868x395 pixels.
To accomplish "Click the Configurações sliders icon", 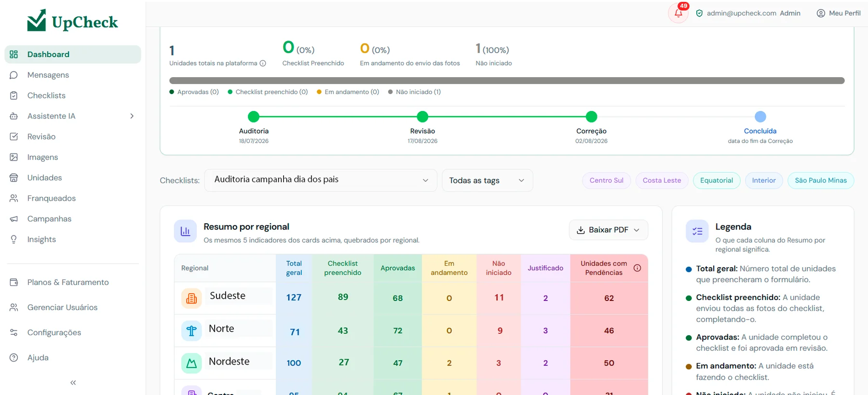I will click(14, 332).
